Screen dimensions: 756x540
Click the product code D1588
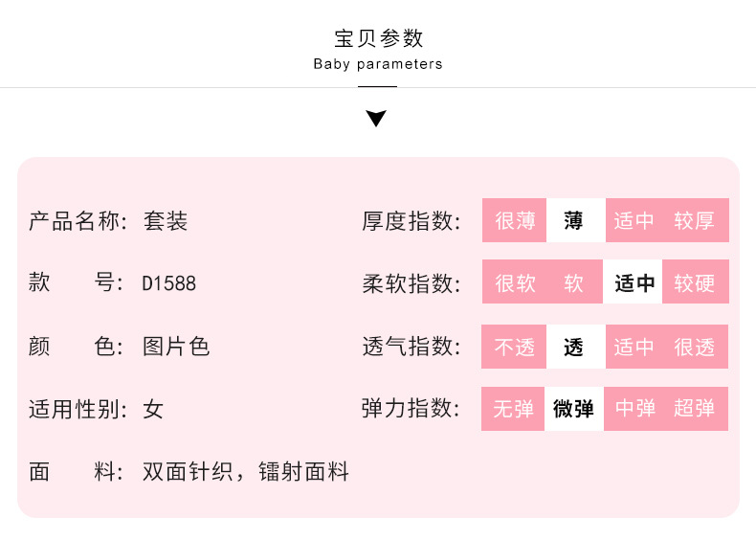coord(169,284)
